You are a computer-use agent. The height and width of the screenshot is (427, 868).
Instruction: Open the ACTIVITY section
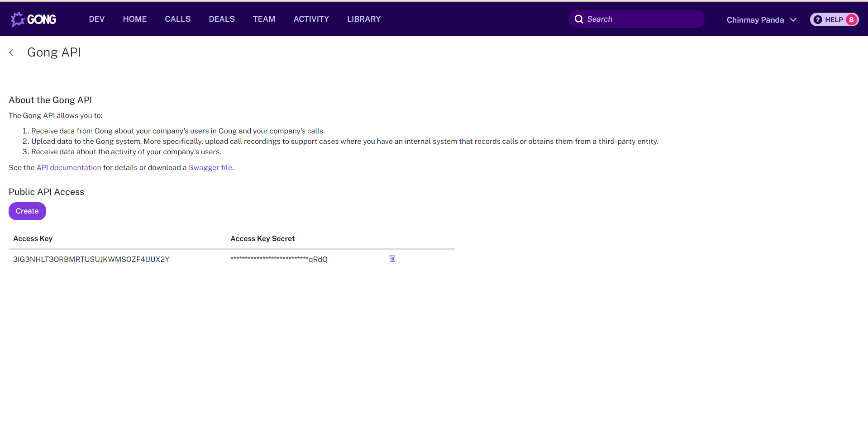pos(311,19)
